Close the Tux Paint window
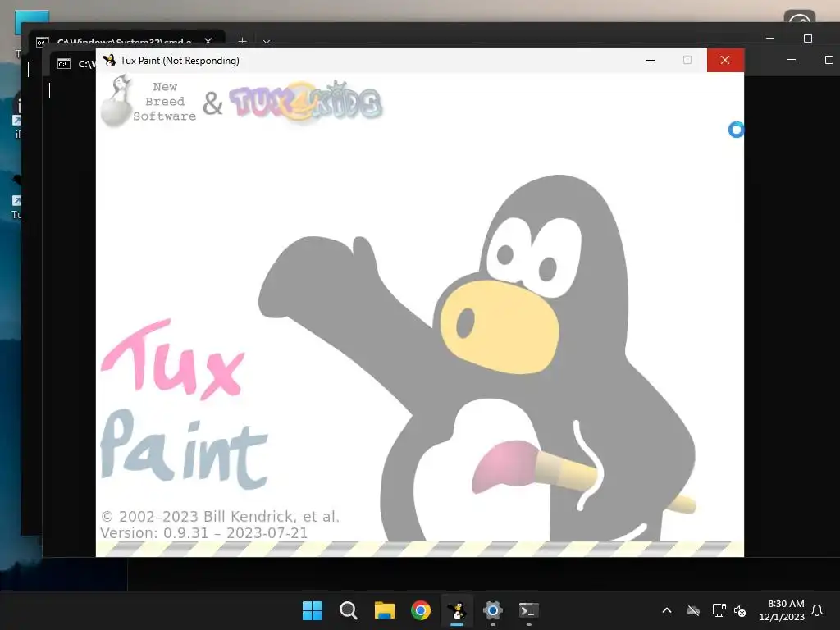Image resolution: width=840 pixels, height=630 pixels. click(725, 60)
